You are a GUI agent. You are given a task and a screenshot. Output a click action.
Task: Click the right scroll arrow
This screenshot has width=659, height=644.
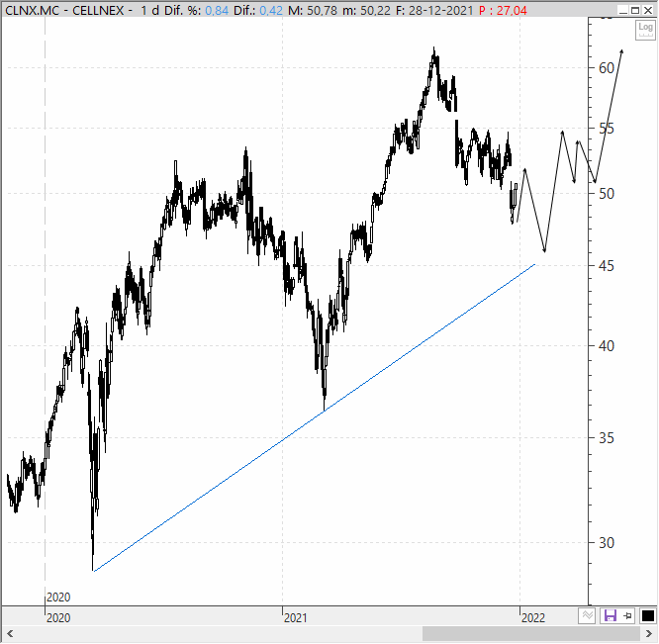click(649, 633)
